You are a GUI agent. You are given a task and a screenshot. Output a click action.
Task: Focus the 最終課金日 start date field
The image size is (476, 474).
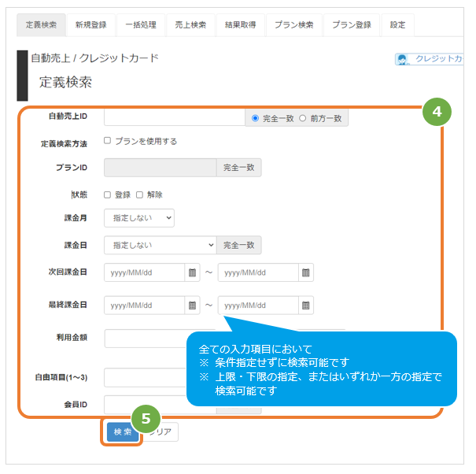(145, 305)
